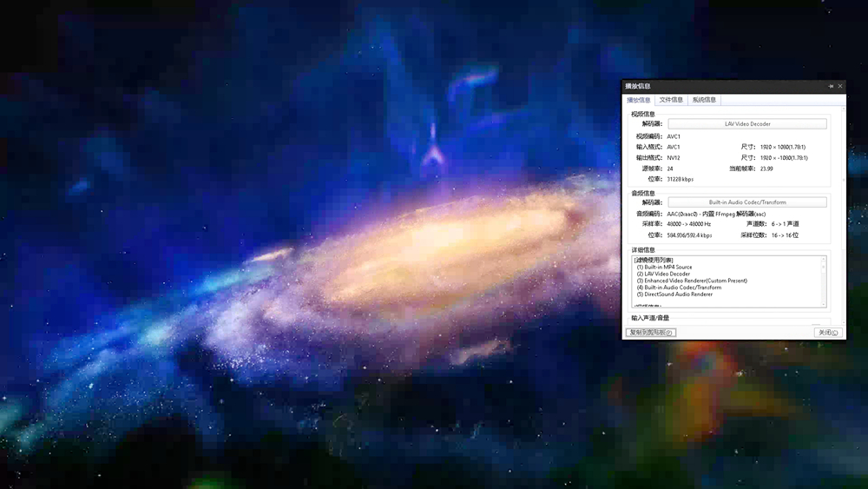The width and height of the screenshot is (868, 489).
Task: Click the down arrow of the 详细信息 list scrollbar
Action: pyautogui.click(x=824, y=304)
